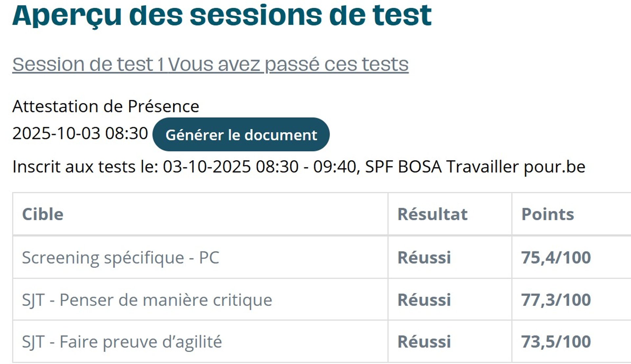
Task: Click the SPF BOSA Travailler pour.be text
Action: [x=475, y=167]
